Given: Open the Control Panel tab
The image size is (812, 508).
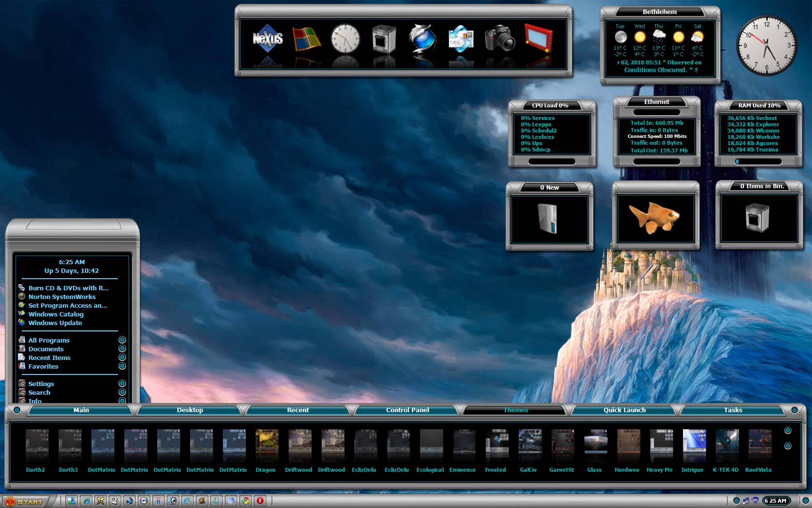Looking at the screenshot, I should [x=407, y=410].
